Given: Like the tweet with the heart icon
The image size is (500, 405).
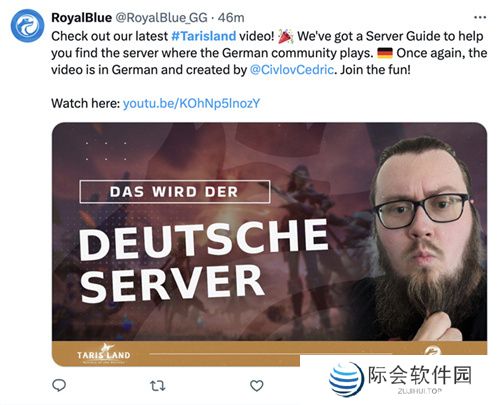Looking at the screenshot, I should [256, 386].
